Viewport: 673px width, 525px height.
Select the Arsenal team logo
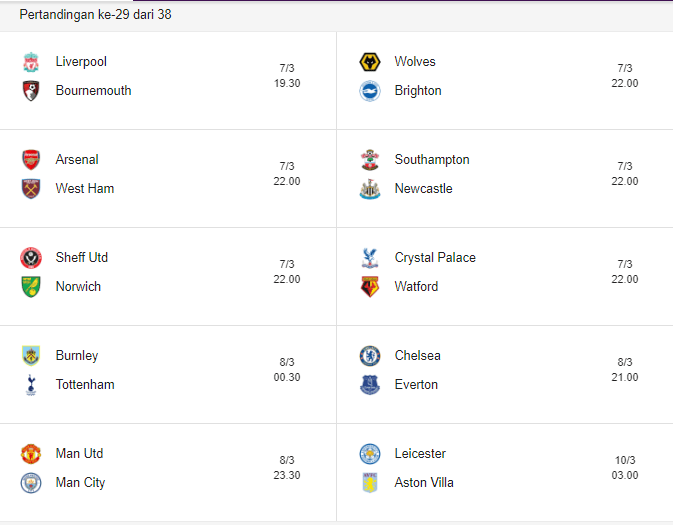[x=31, y=160]
